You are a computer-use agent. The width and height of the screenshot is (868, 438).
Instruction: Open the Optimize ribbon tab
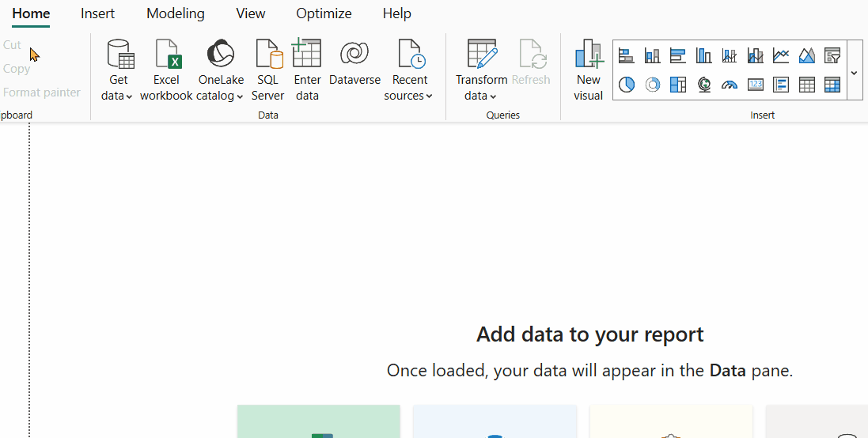(324, 13)
